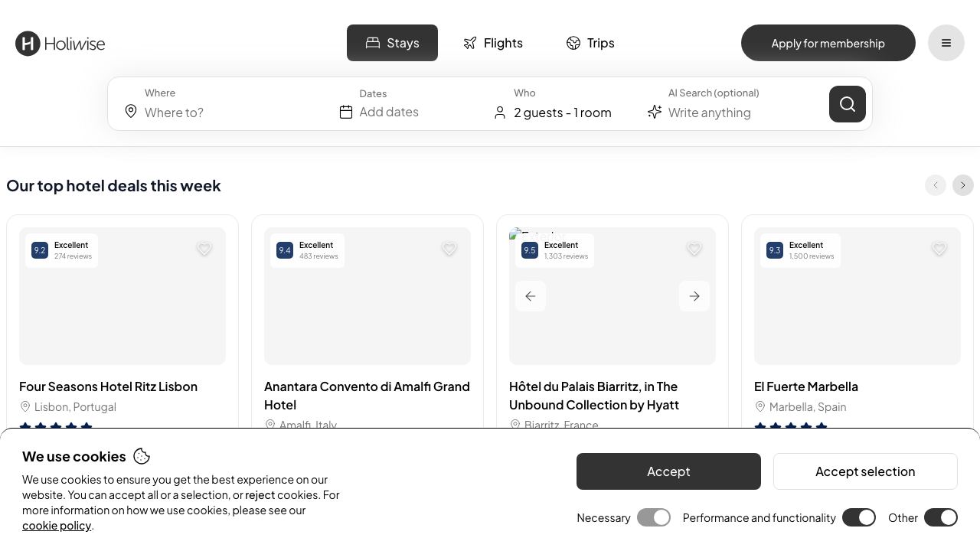Screen dimensions: 980x551
Task: Click Apply for membership button
Action: (x=828, y=43)
